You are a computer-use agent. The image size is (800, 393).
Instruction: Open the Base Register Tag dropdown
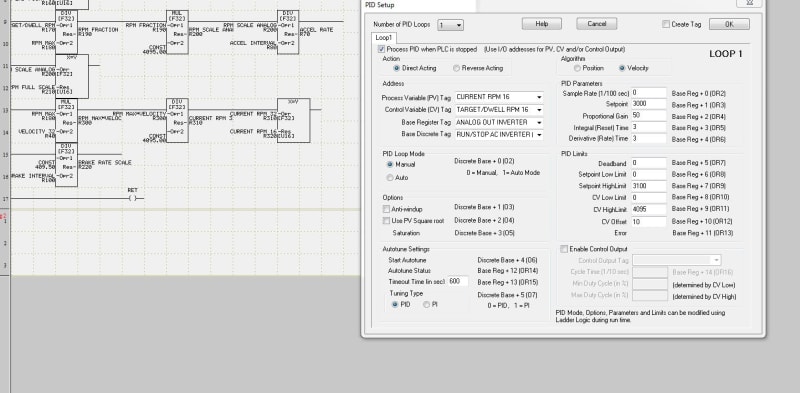[x=539, y=122]
